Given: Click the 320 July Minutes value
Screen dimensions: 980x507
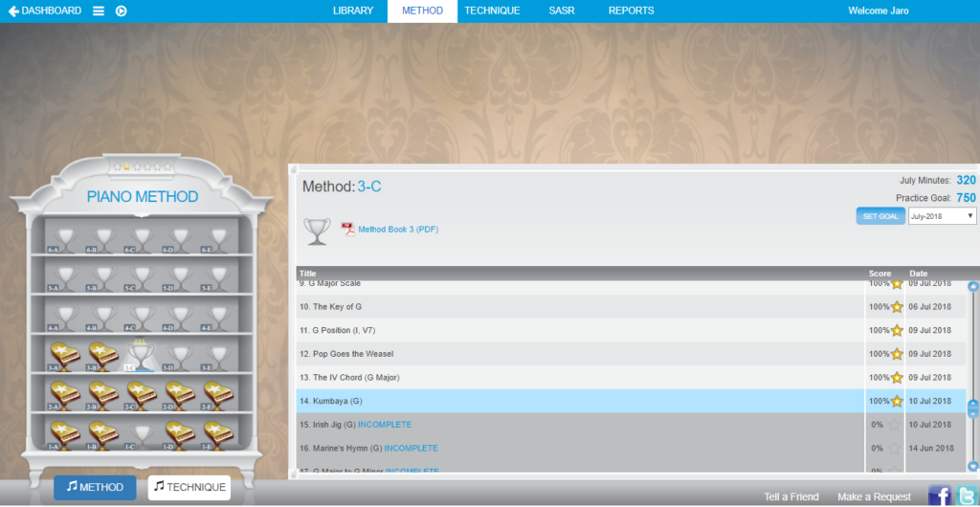Looking at the screenshot, I should click(x=967, y=181).
